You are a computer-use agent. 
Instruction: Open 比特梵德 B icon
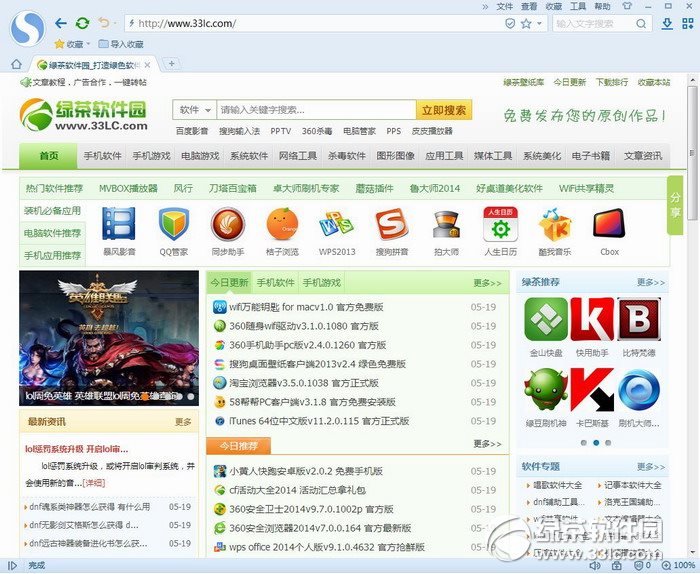tap(639, 320)
